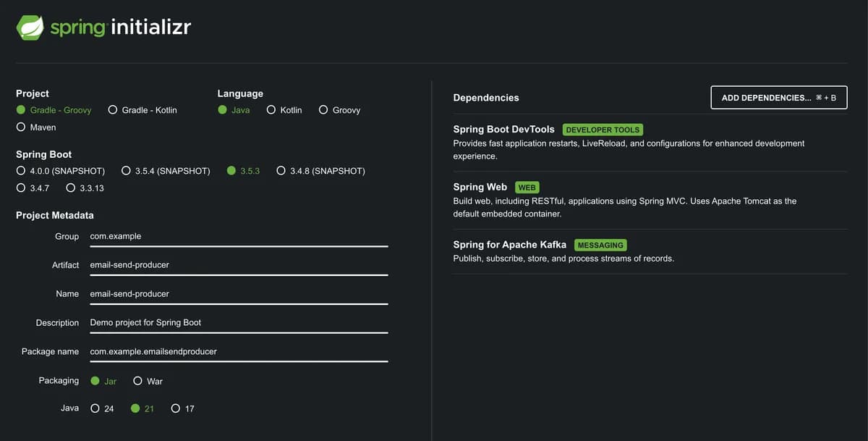Click the spring initializr title text
Screen dimensions: 868x441
(x=121, y=28)
